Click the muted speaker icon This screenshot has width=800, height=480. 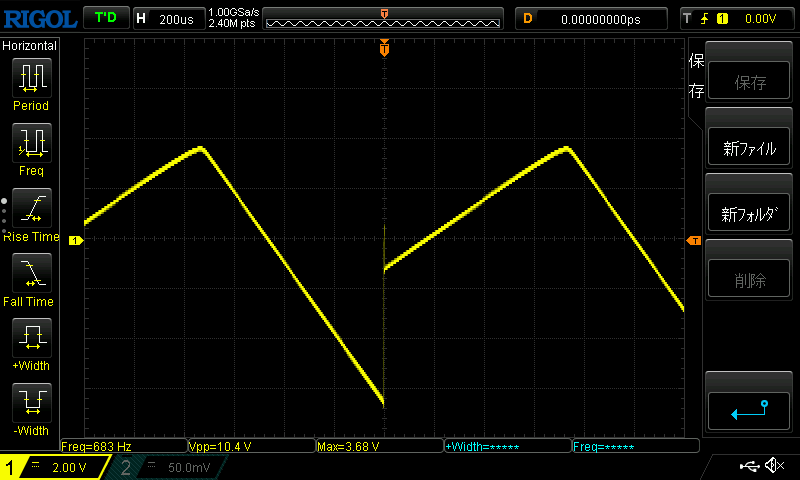[775, 465]
